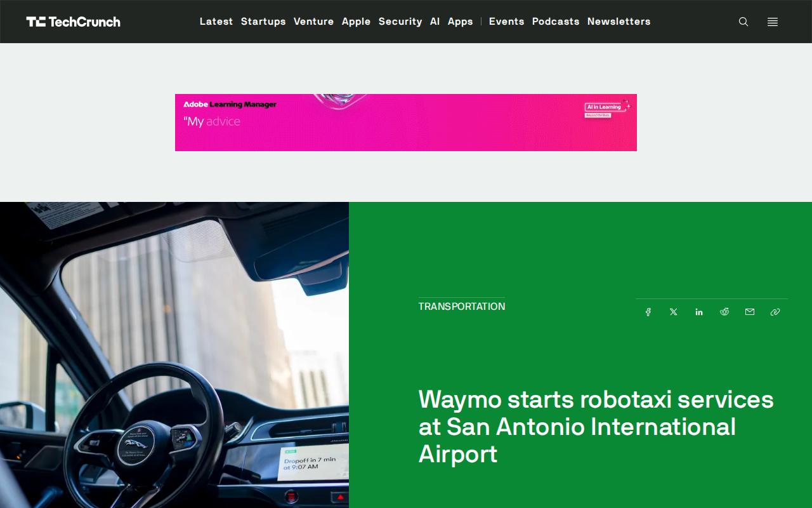Copy article link icon
Screen dimensions: 812x508
tap(775, 312)
